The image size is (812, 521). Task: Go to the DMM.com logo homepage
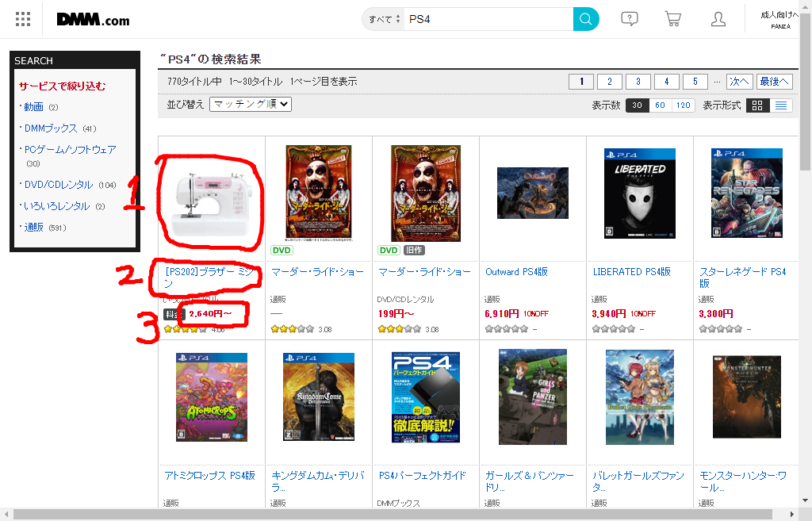click(94, 20)
